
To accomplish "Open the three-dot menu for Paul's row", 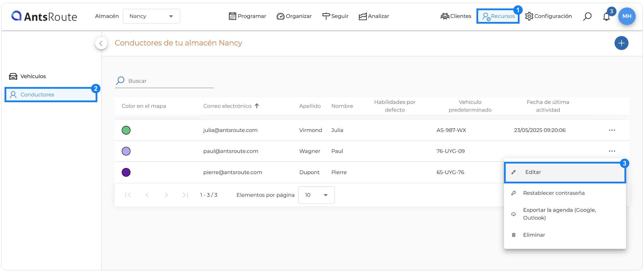I will [x=612, y=151].
